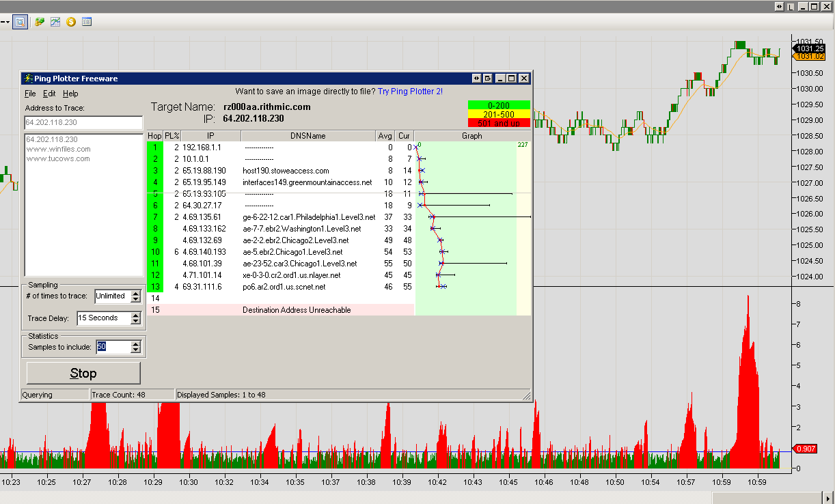
Task: Select 64.202.118.230 in the address history list
Action: tap(52, 139)
